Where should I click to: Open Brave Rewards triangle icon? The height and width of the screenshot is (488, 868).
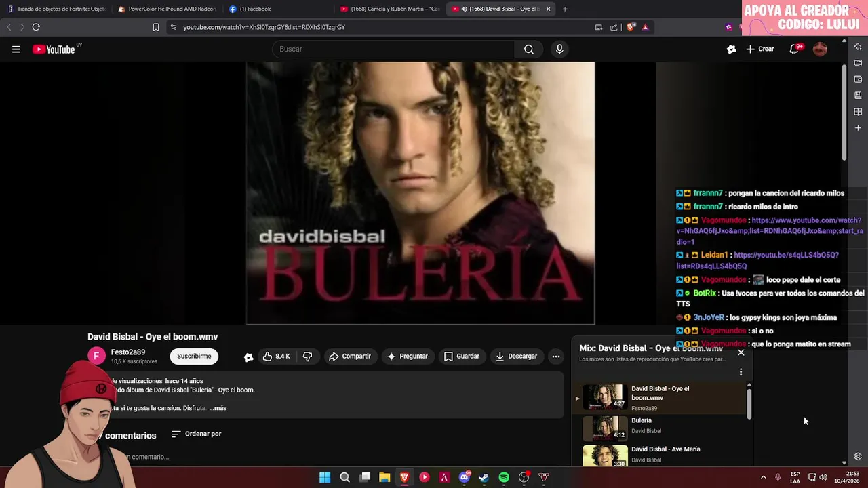tap(645, 27)
